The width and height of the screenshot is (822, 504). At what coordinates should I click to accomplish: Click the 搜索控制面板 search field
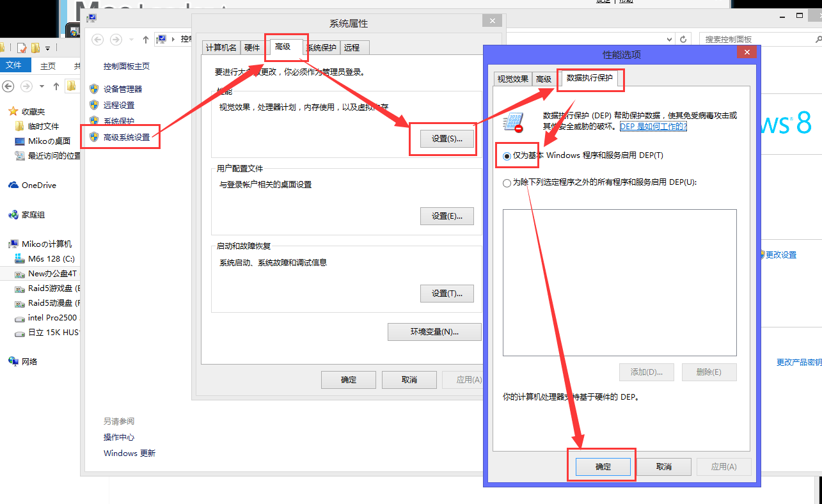pos(755,40)
